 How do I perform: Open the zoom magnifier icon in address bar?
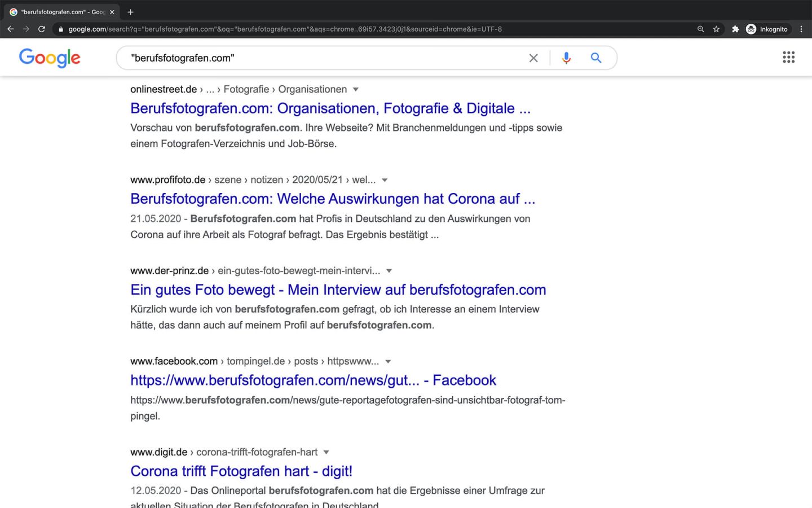[x=700, y=29]
